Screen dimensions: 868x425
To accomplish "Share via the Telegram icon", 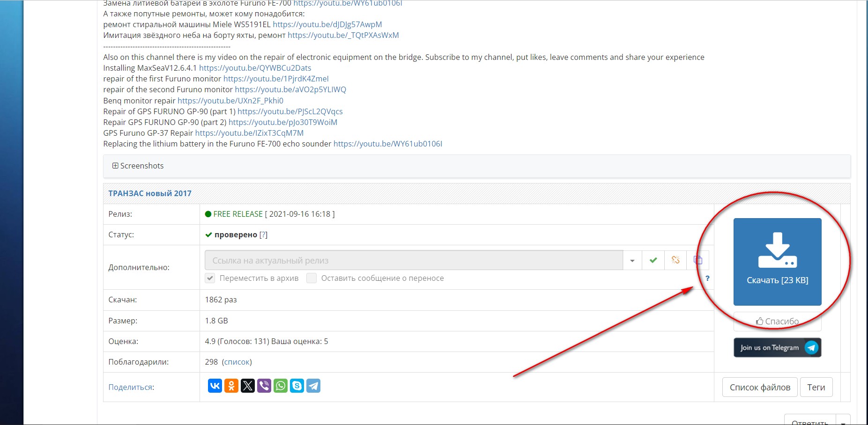I will pos(313,386).
